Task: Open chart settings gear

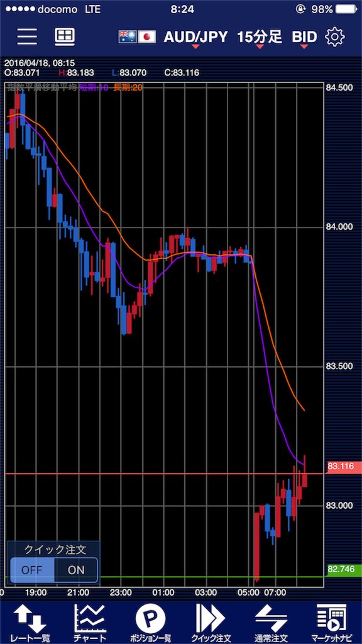Action: (334, 37)
